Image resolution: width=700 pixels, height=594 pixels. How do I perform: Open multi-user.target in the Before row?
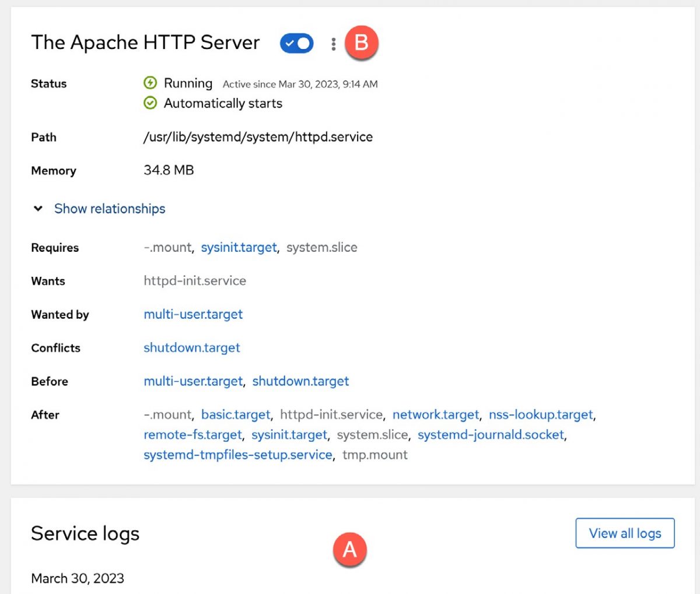coord(193,381)
